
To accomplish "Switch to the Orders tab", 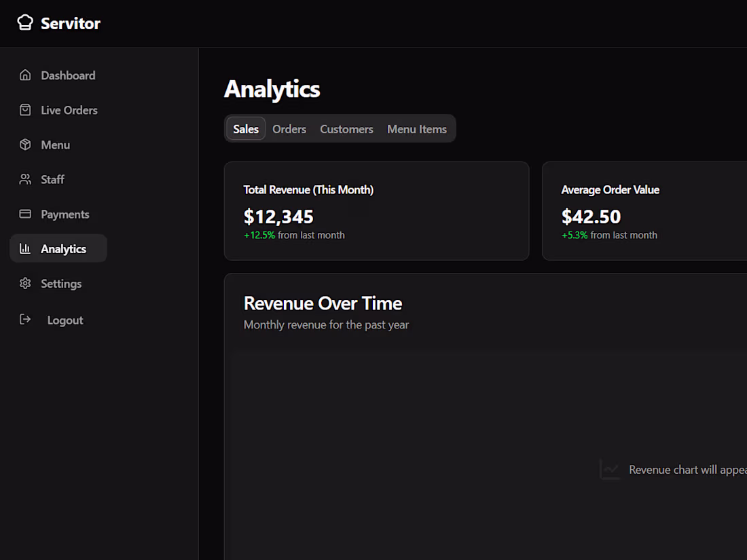I will click(x=289, y=128).
